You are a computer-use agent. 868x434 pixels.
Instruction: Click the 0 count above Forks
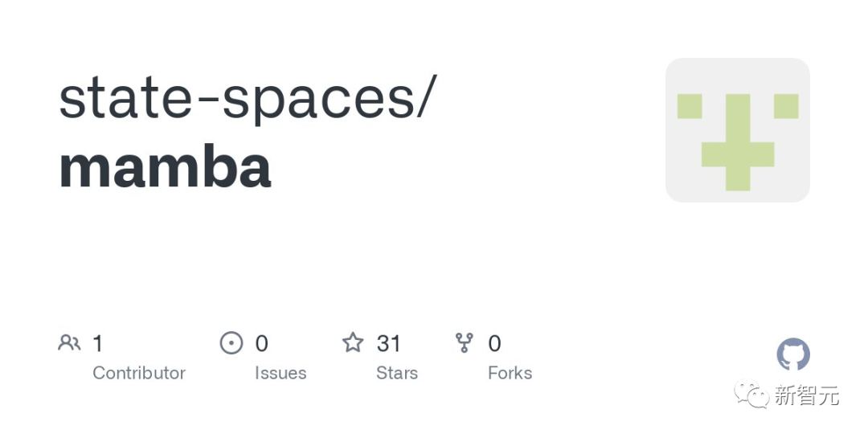click(x=494, y=344)
